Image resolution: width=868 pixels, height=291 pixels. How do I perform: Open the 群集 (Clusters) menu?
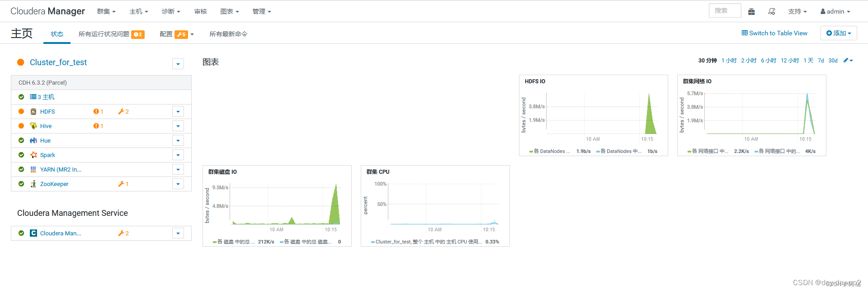tap(106, 11)
